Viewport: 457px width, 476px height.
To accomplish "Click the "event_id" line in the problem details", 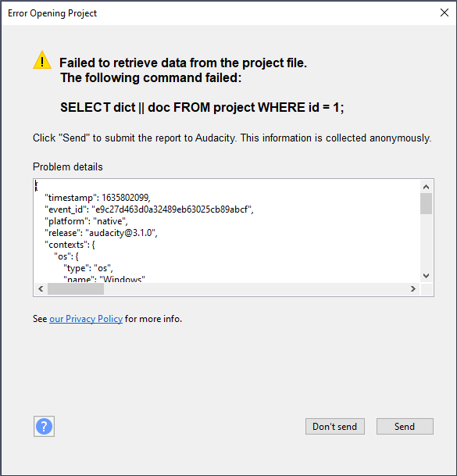I will 149,209.
